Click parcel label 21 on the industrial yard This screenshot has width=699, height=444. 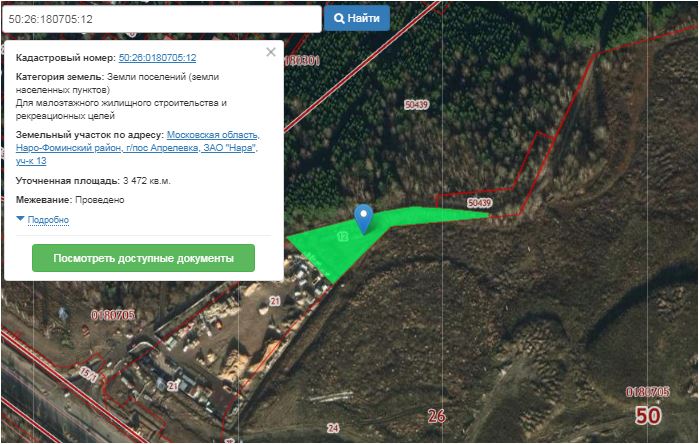click(x=275, y=301)
